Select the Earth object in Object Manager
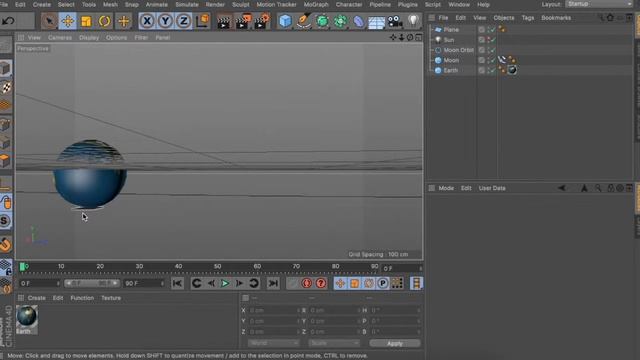The width and height of the screenshot is (640, 360). pyautogui.click(x=451, y=71)
